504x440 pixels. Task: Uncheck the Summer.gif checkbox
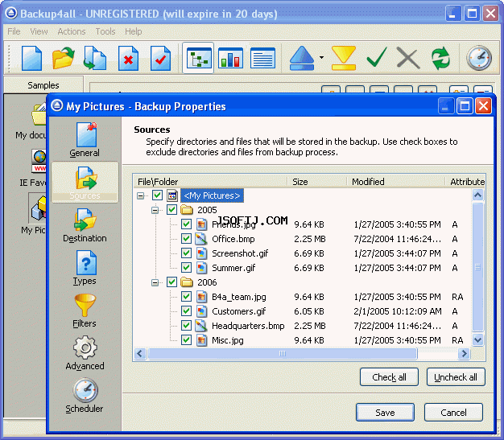click(186, 268)
